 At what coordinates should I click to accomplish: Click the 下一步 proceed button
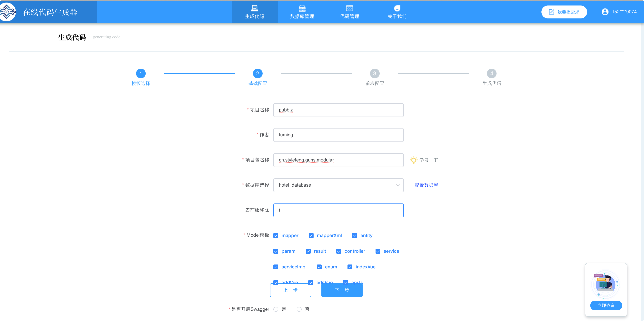click(x=342, y=290)
